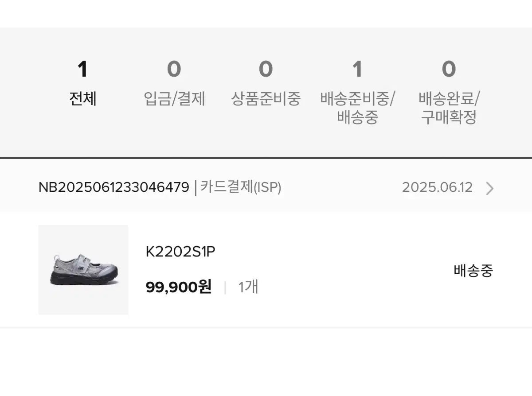Open product K2202S1P name link
532x396 pixels.
[180, 252]
